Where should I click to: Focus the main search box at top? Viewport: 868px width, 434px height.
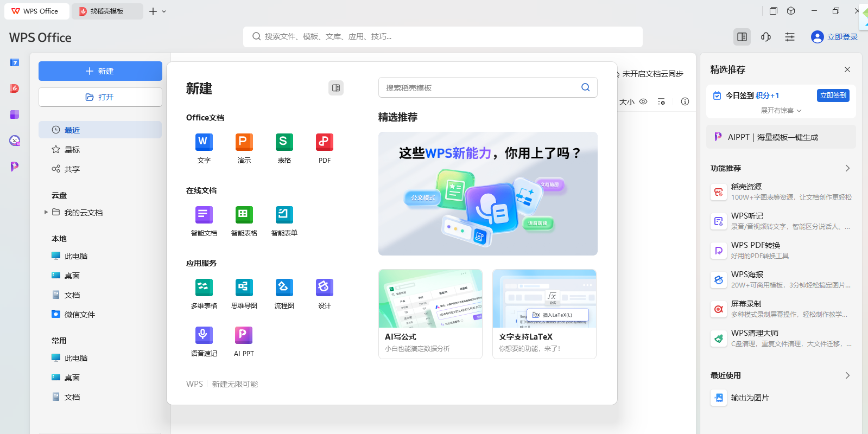(x=443, y=37)
